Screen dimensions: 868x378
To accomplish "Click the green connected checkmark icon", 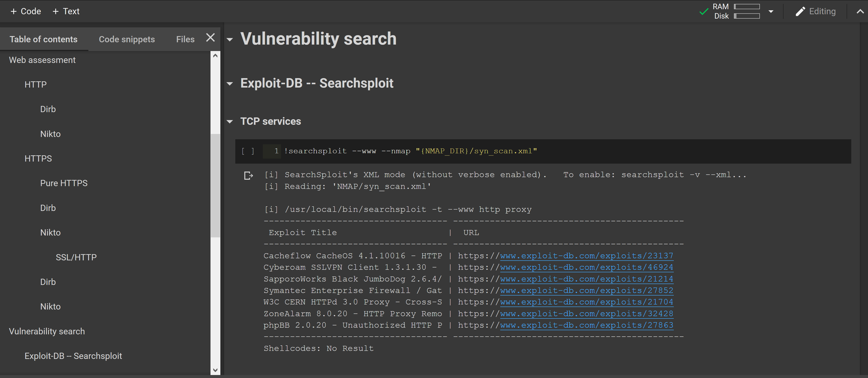I will (x=704, y=11).
